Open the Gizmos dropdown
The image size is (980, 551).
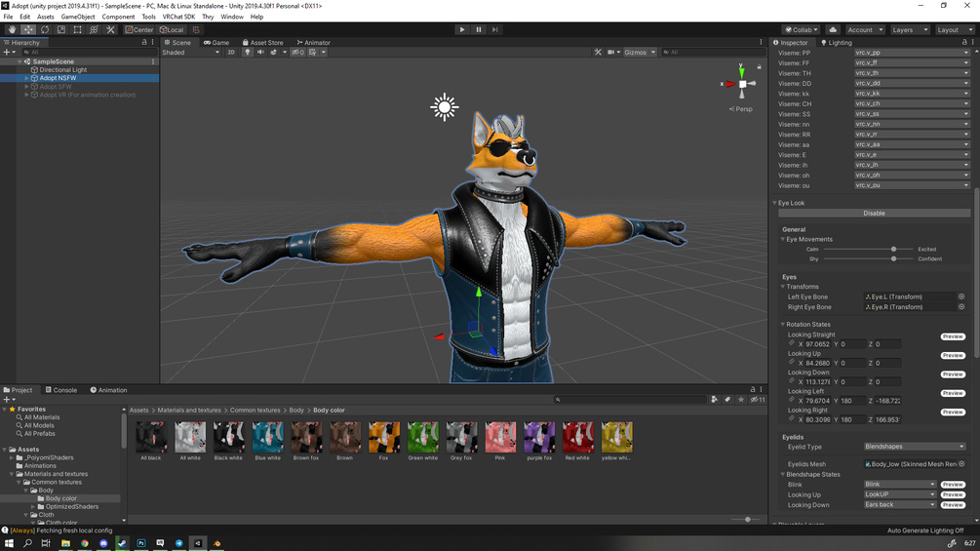pyautogui.click(x=640, y=53)
